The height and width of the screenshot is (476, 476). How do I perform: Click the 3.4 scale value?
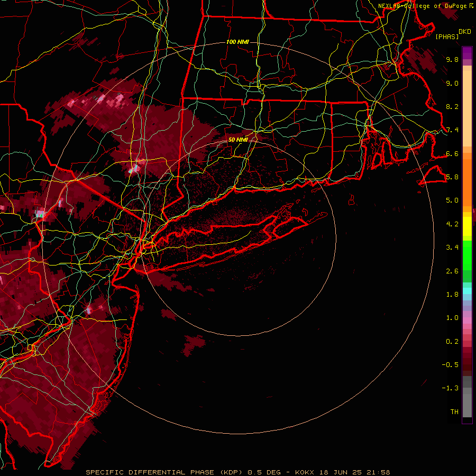(x=452, y=248)
